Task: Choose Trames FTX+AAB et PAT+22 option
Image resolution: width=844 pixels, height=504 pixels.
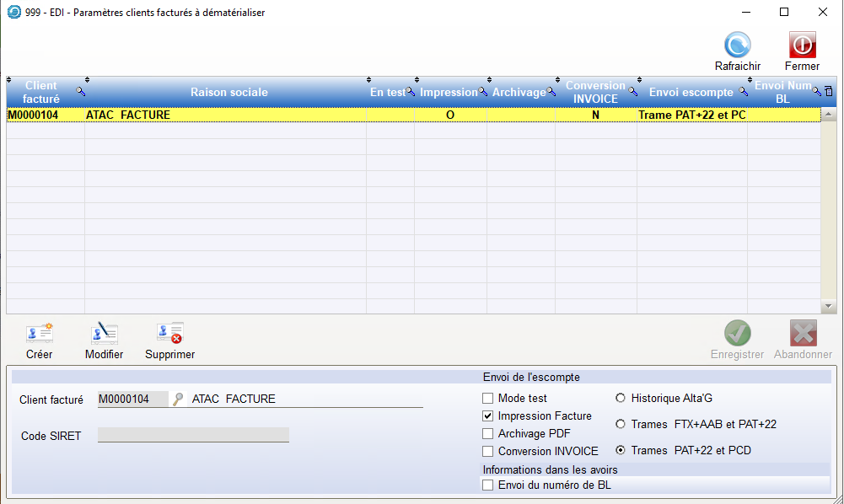Action: click(x=621, y=425)
